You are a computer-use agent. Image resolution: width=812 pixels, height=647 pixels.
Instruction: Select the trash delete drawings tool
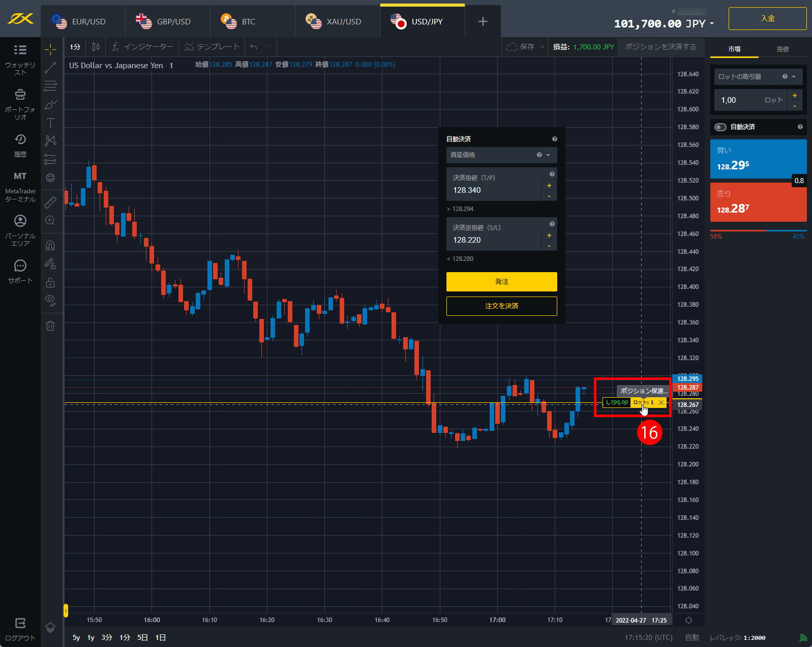click(x=50, y=326)
